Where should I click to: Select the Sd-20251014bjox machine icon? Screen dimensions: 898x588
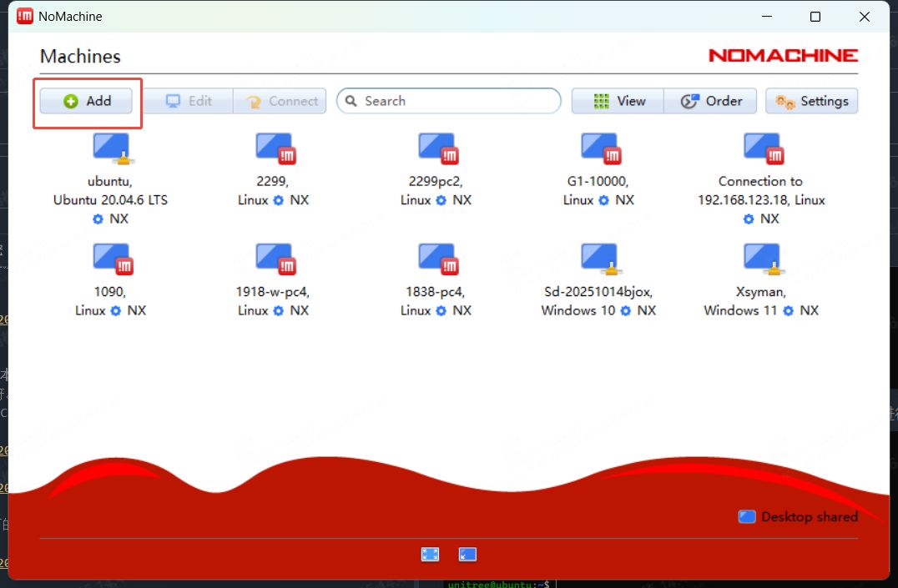[x=602, y=259]
